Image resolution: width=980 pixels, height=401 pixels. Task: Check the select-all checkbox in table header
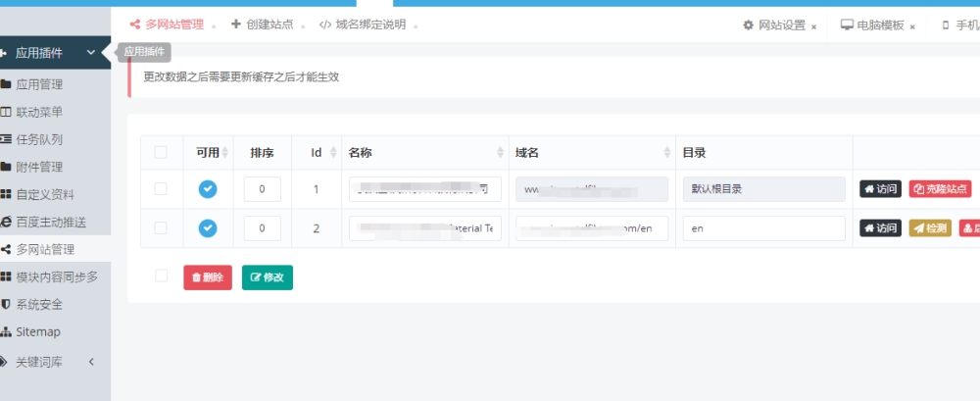point(161,152)
